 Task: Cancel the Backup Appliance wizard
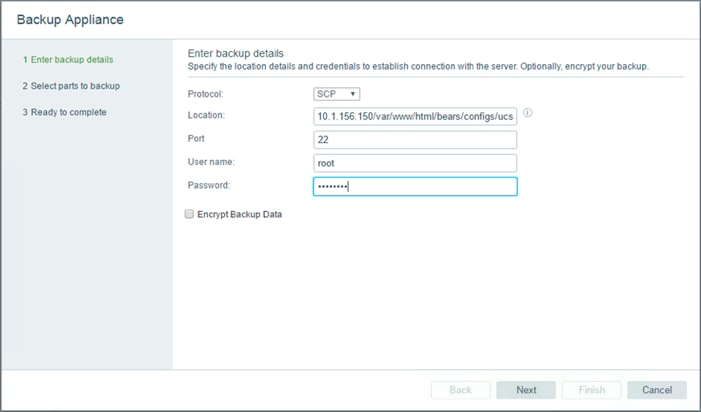pyautogui.click(x=657, y=390)
